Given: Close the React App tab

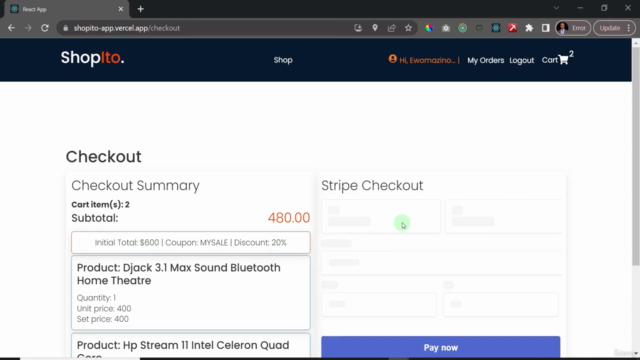Looking at the screenshot, I should coord(121,9).
